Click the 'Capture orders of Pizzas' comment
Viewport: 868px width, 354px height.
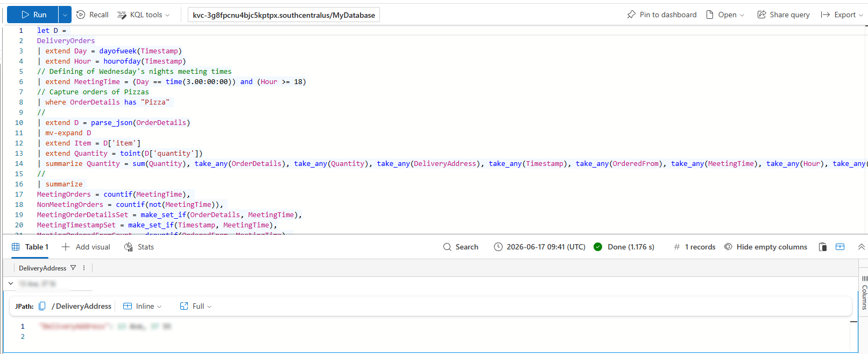click(93, 92)
